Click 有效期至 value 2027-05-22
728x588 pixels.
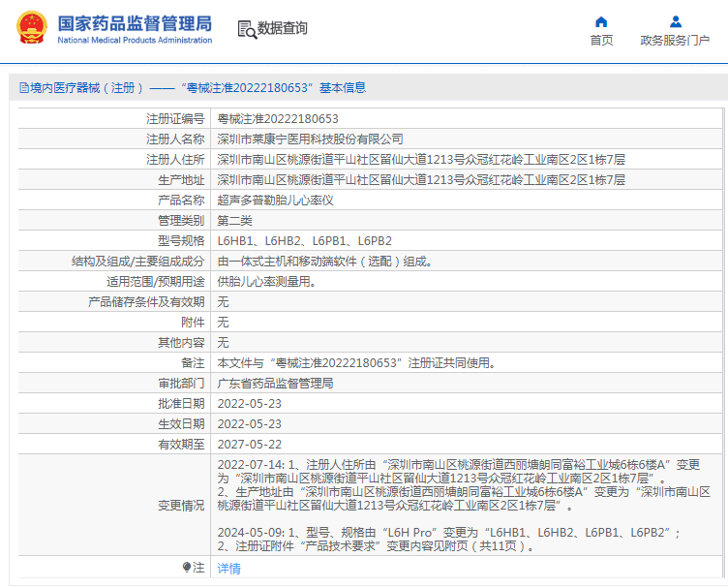point(250,445)
